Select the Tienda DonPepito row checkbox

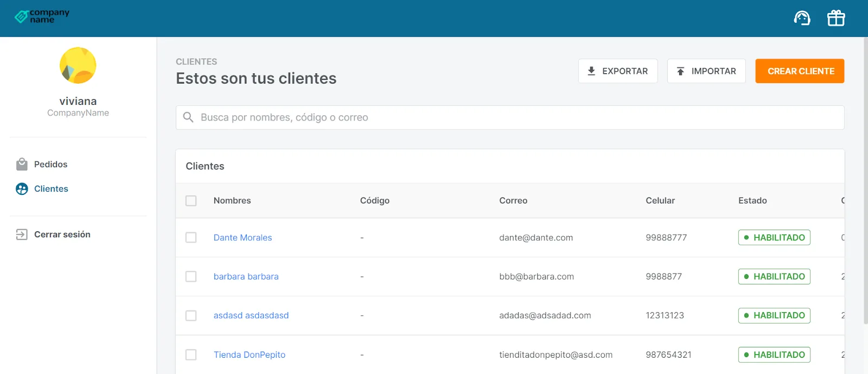click(x=191, y=355)
